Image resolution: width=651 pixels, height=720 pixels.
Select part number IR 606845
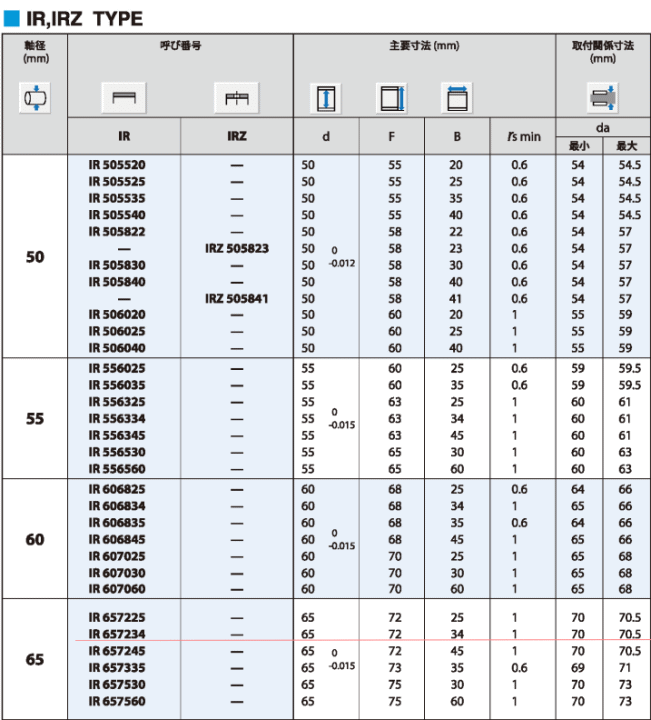[117, 540]
